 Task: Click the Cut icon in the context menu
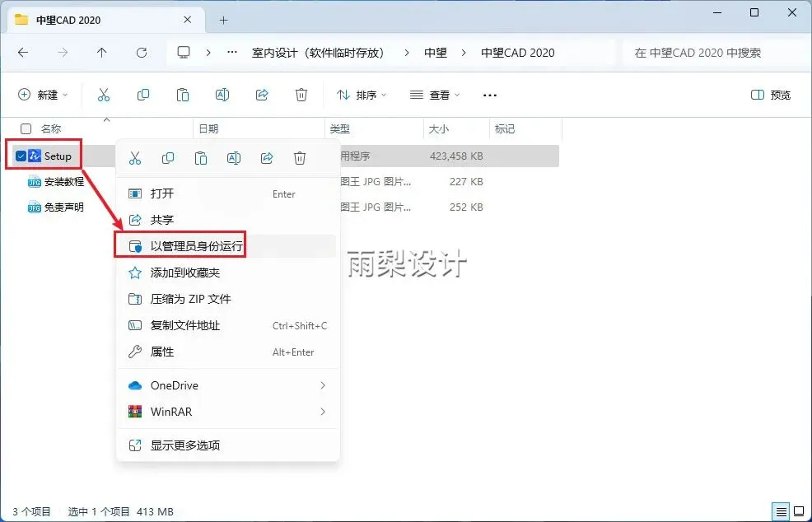click(135, 158)
